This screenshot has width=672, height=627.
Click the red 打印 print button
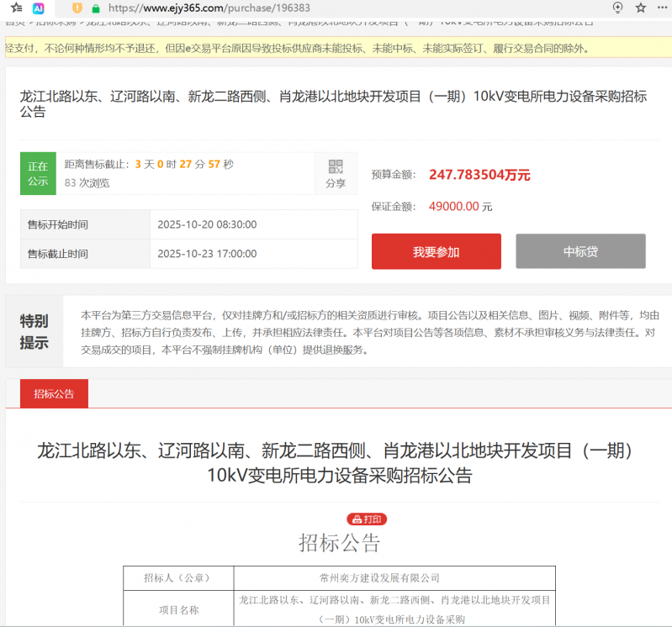[367, 519]
